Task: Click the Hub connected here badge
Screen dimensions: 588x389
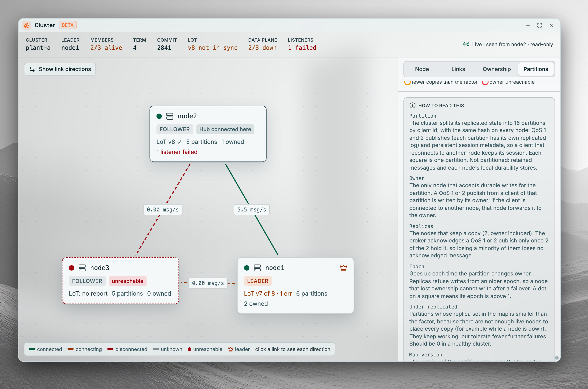Action: (225, 129)
